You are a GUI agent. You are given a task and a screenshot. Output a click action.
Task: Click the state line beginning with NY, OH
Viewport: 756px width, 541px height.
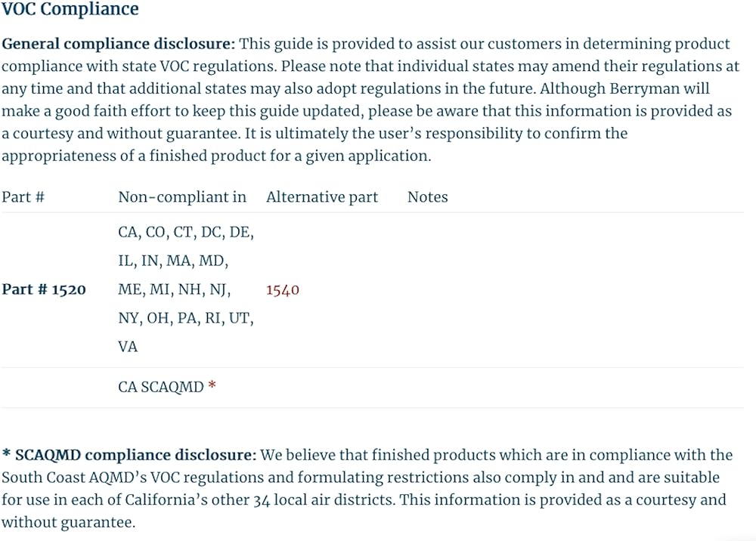[186, 319]
